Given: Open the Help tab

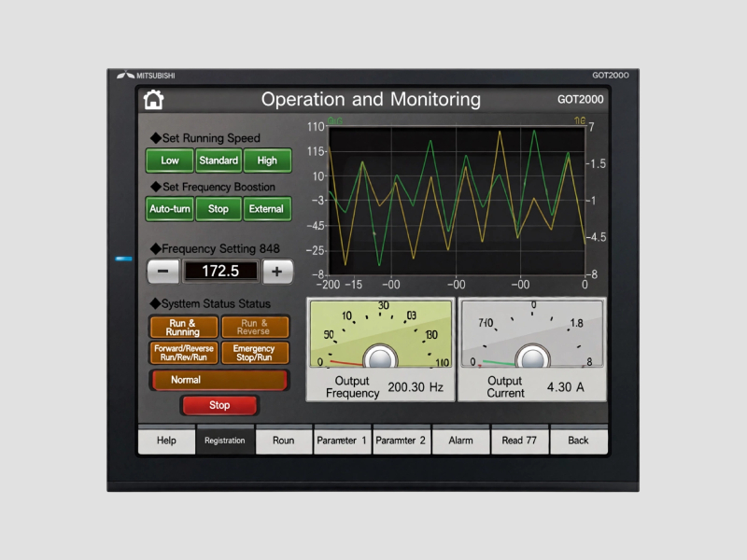Looking at the screenshot, I should point(166,441).
